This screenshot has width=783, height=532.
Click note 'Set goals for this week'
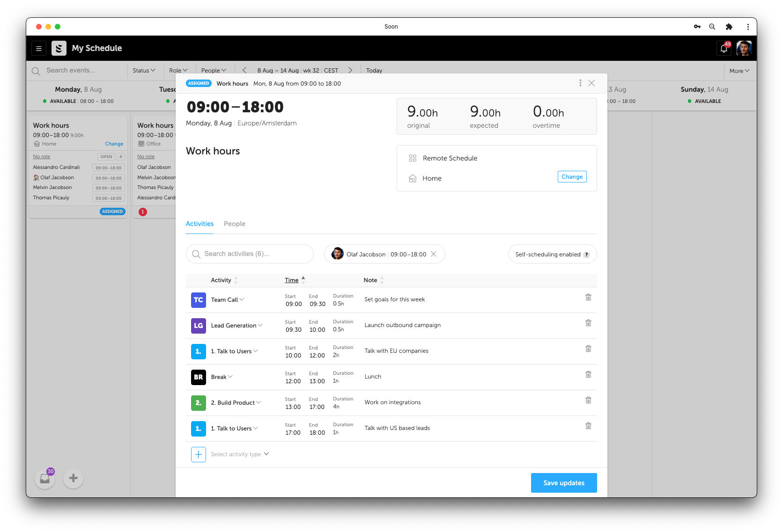point(395,299)
